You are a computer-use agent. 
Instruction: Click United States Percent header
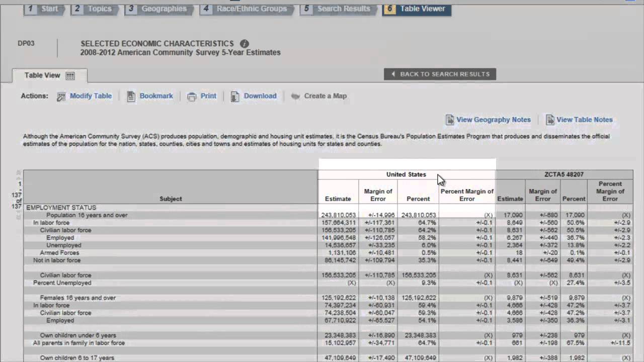click(418, 199)
